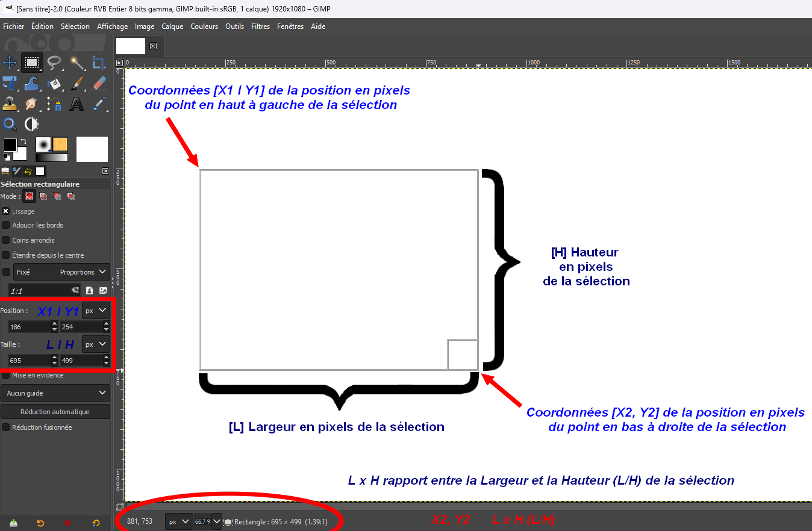Open the Taille unit px dropdown

(x=96, y=344)
